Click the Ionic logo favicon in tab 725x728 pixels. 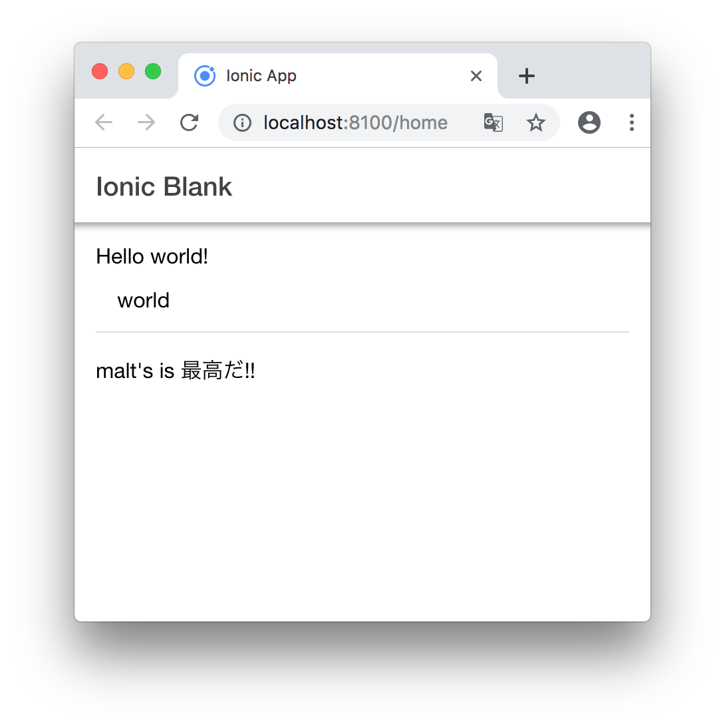[x=205, y=76]
